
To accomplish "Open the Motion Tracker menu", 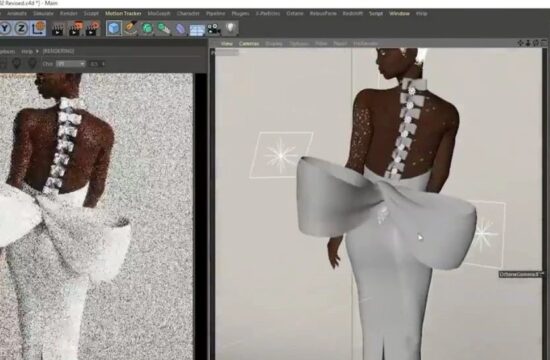I will click(123, 14).
